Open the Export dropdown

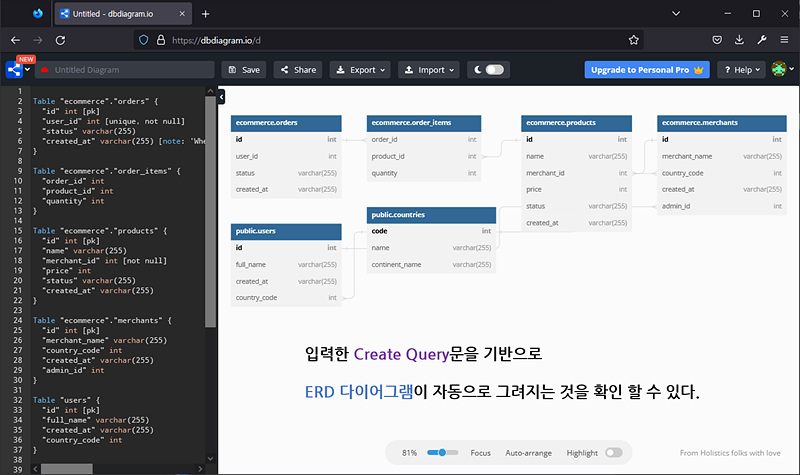point(360,70)
